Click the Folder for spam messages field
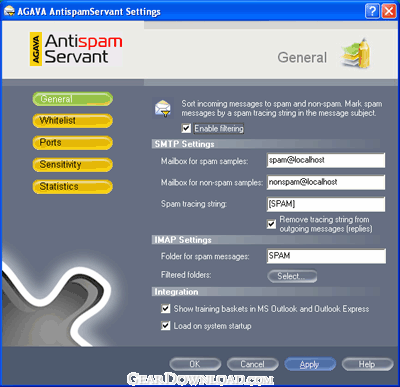This screenshot has width=400, height=387. 326,256
